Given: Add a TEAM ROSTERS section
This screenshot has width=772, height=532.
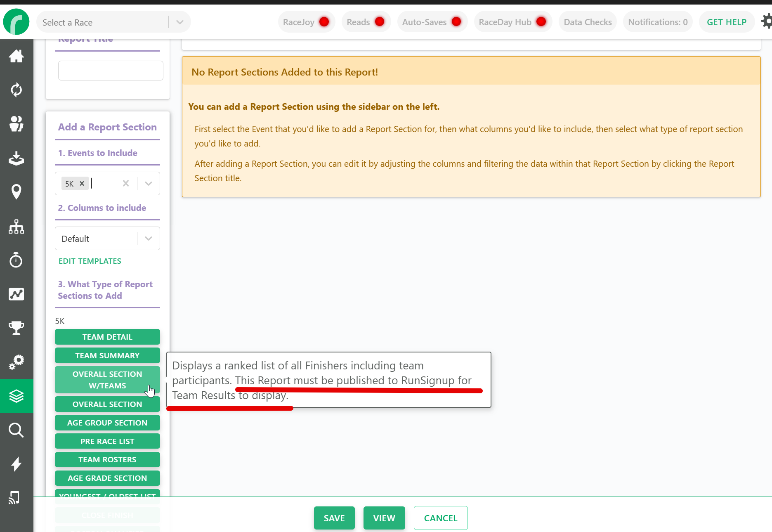Looking at the screenshot, I should click(x=107, y=459).
